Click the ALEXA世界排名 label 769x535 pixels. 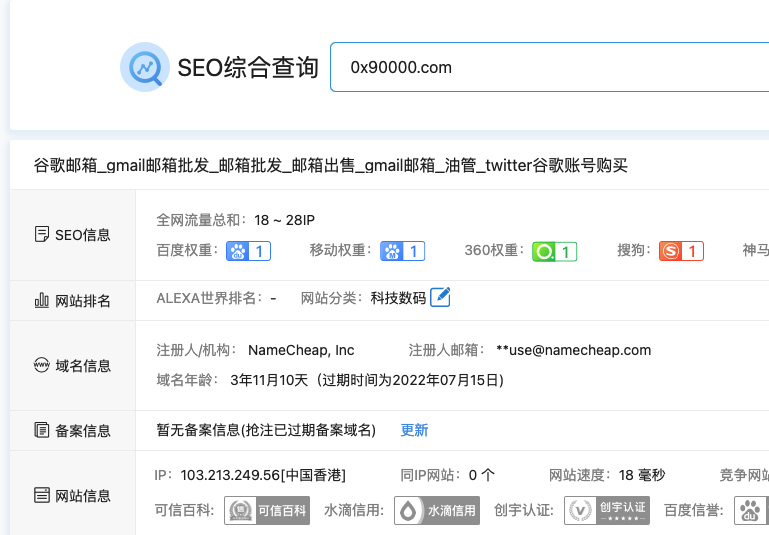[209, 298]
